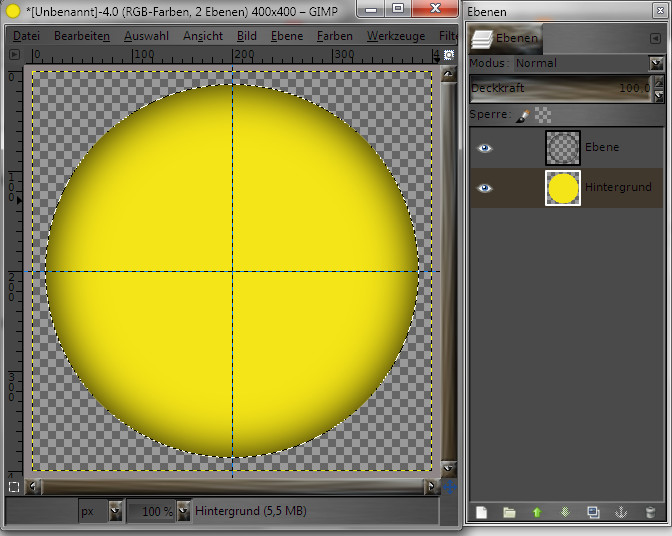
Task: Duplicate the layer using the duplicate icon
Action: pyautogui.click(x=593, y=512)
